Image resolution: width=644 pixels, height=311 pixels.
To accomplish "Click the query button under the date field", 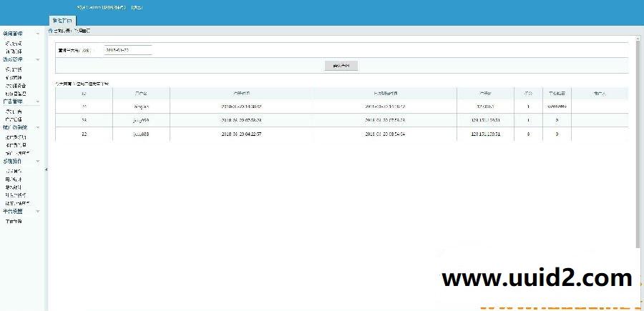I will pos(341,66).
